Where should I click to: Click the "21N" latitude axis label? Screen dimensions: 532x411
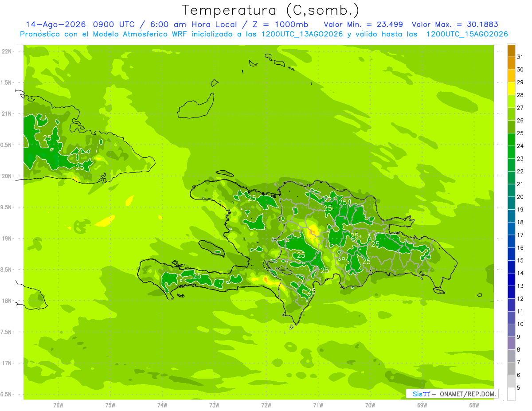coord(8,114)
